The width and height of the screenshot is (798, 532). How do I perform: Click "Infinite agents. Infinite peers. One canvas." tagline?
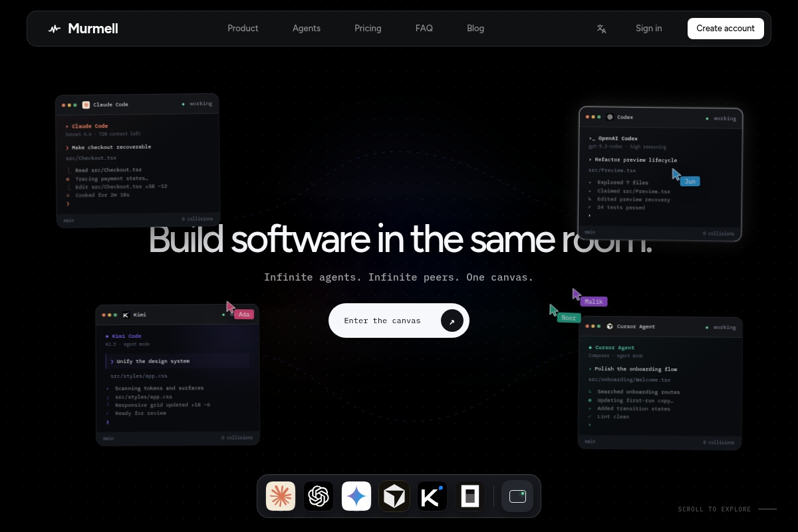(398, 277)
